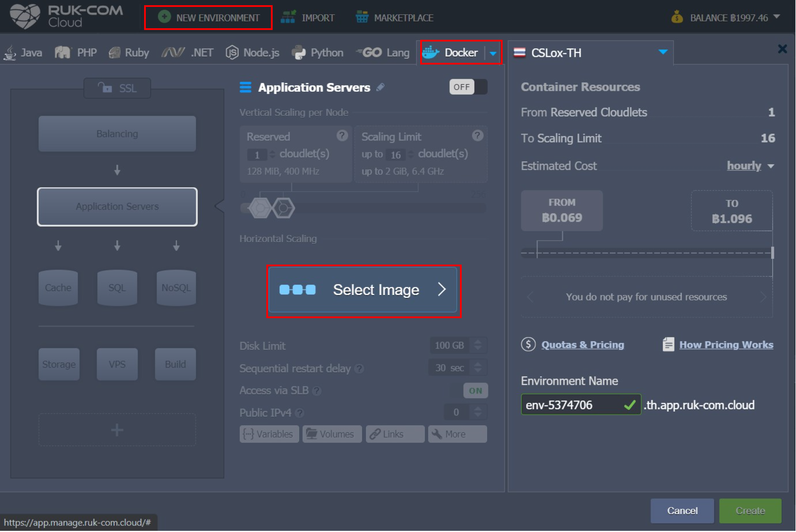Adjust Scaling Limit cloudlets stepper
This screenshot has height=532, width=796.
pyautogui.click(x=411, y=155)
